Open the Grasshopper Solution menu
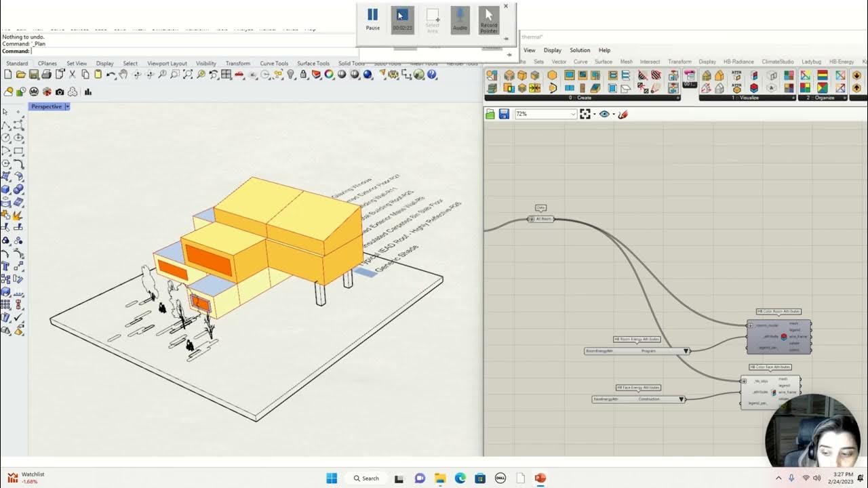868x488 pixels. pyautogui.click(x=580, y=50)
